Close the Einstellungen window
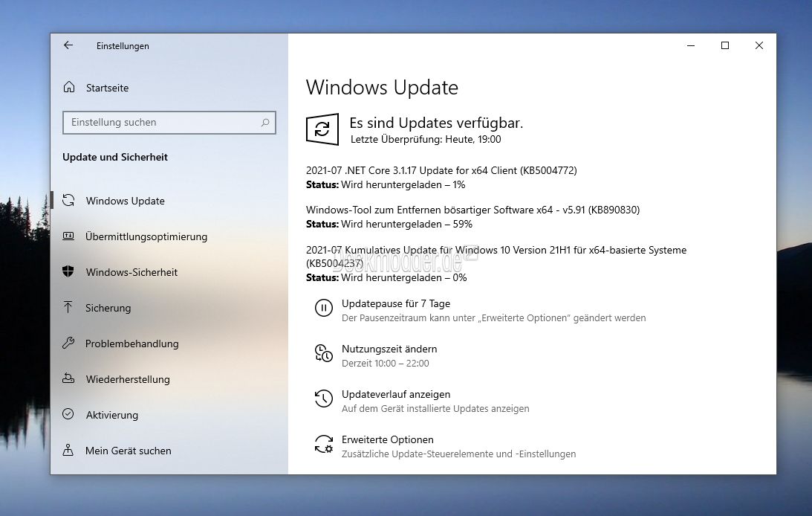The width and height of the screenshot is (812, 516). [x=759, y=45]
